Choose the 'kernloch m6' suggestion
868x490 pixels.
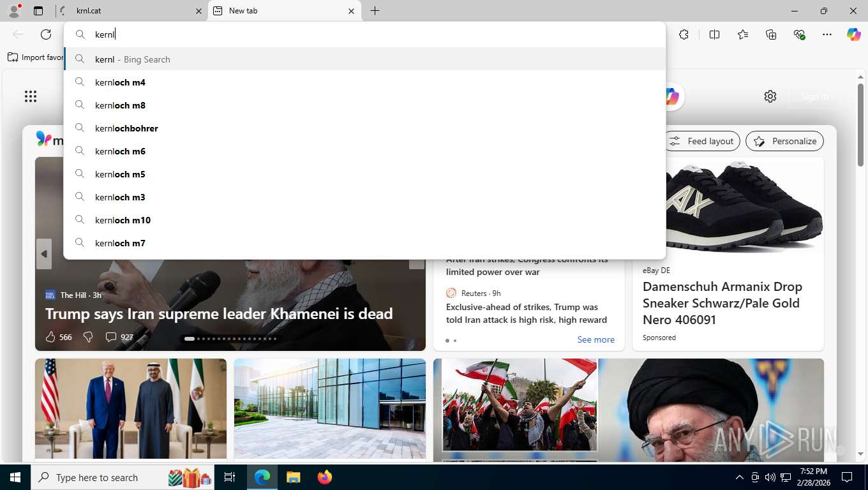(364, 151)
